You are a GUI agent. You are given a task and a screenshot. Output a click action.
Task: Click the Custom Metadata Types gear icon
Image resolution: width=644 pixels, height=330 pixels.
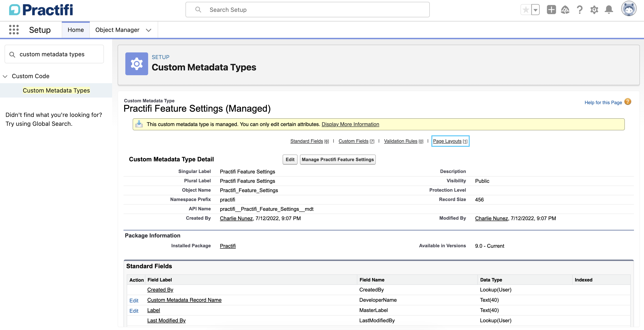(137, 64)
